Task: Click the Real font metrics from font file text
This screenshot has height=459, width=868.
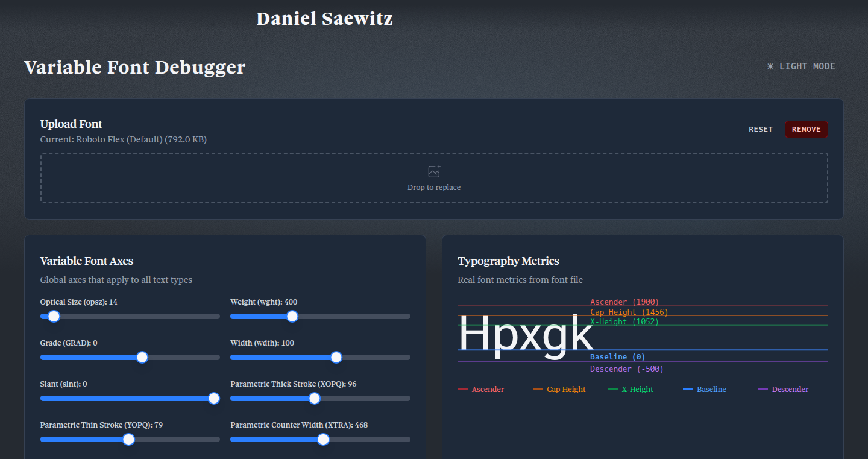Action: (x=520, y=280)
